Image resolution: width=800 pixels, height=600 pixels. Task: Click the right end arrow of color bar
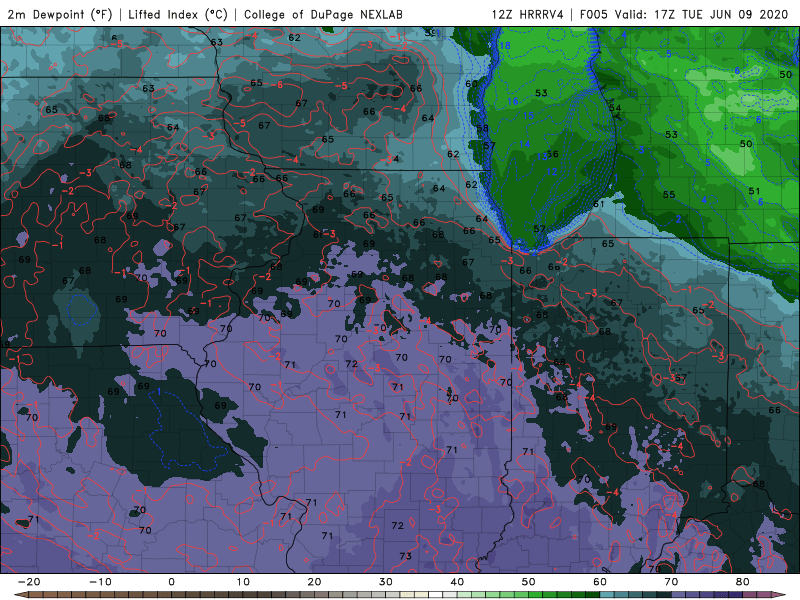pyautogui.click(x=780, y=595)
